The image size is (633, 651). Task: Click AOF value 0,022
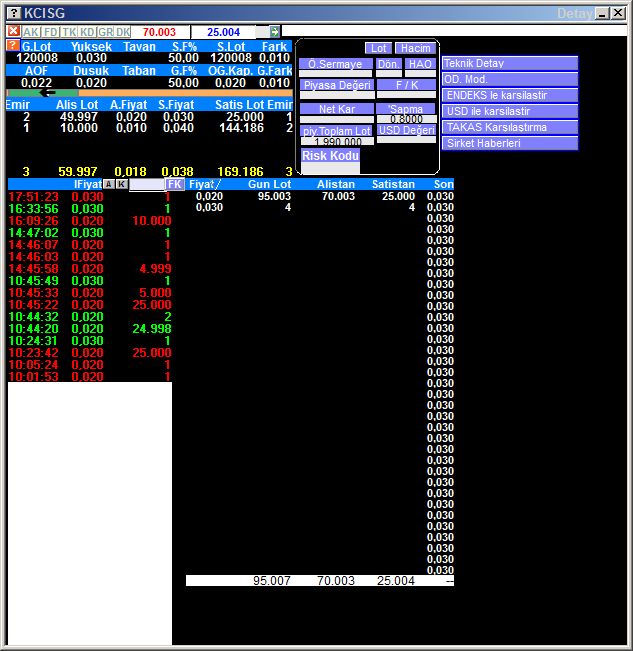(x=36, y=83)
